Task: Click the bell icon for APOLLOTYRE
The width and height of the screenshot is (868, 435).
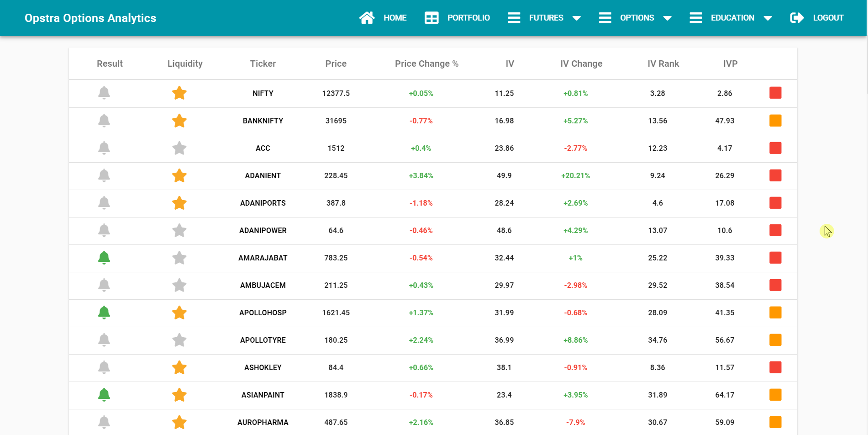Action: [104, 340]
